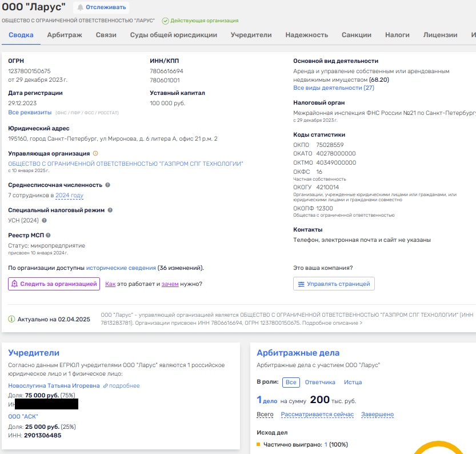This screenshot has width=476, height=454.
Task: Open the Все реквизиты link
Action: (30, 113)
